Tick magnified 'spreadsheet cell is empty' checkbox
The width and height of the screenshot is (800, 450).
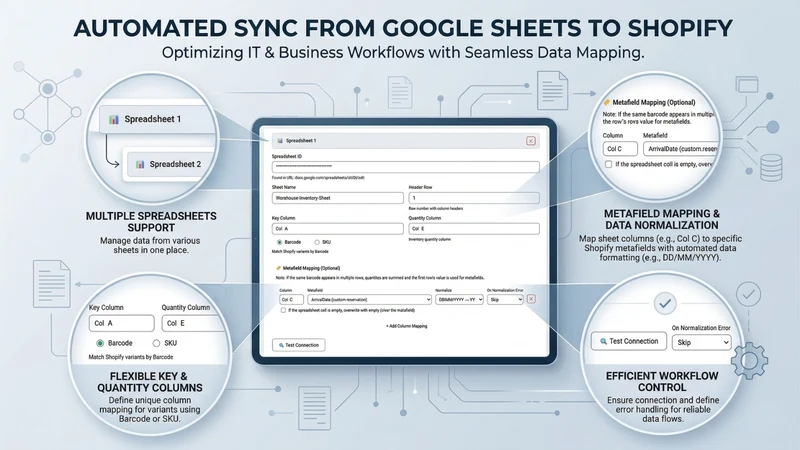point(608,164)
